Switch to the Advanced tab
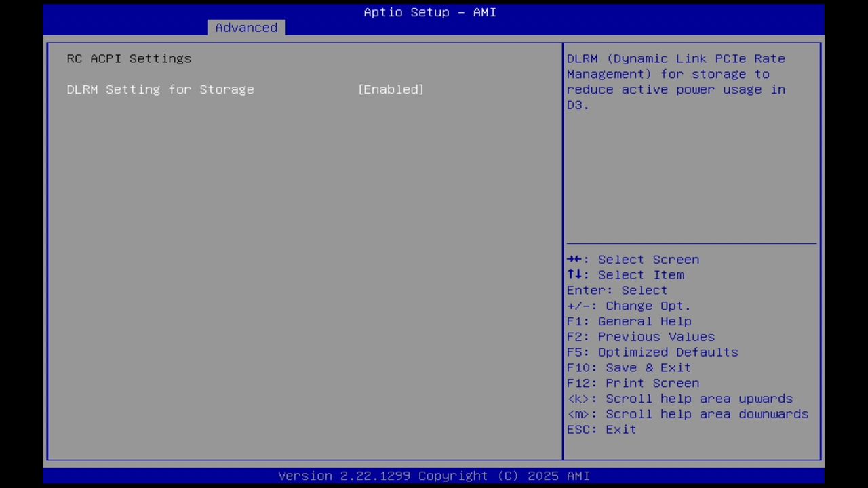Viewport: 868px width, 488px height. [x=246, y=27]
